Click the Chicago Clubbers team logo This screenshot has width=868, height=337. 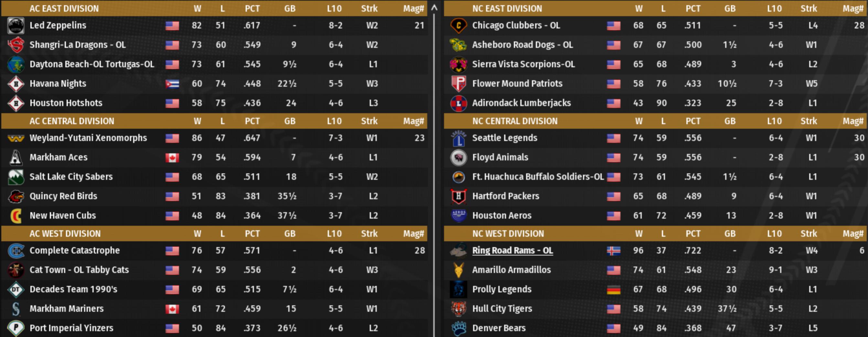[x=458, y=26]
